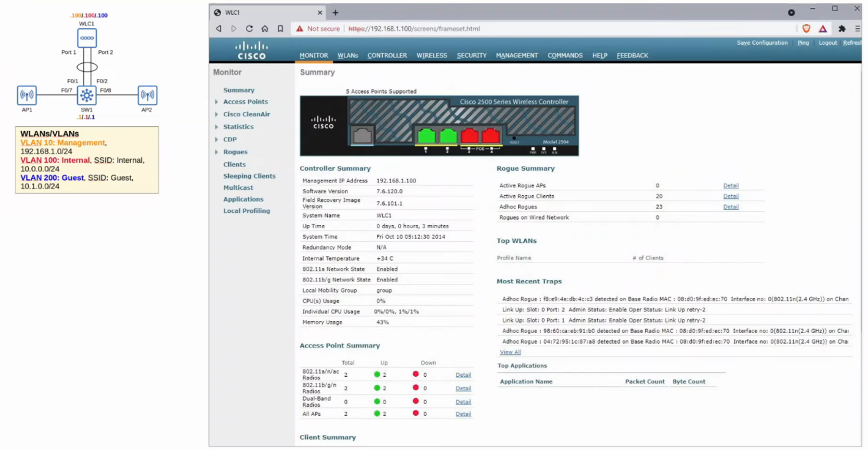Open the WLANs menu tab
This screenshot has width=868, height=450.
(x=348, y=56)
